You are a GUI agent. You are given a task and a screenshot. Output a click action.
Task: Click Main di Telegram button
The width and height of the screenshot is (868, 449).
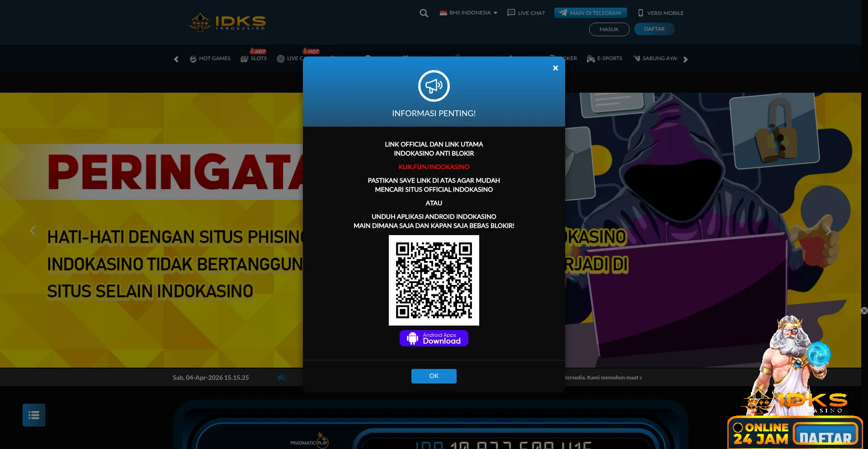590,13
